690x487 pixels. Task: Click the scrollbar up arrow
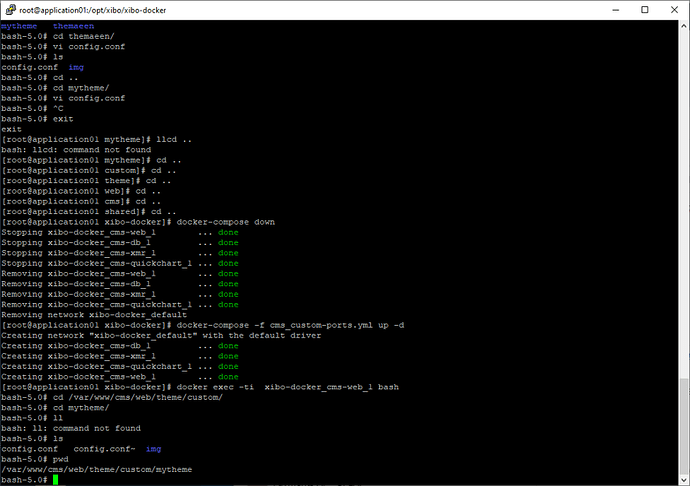(682, 27)
